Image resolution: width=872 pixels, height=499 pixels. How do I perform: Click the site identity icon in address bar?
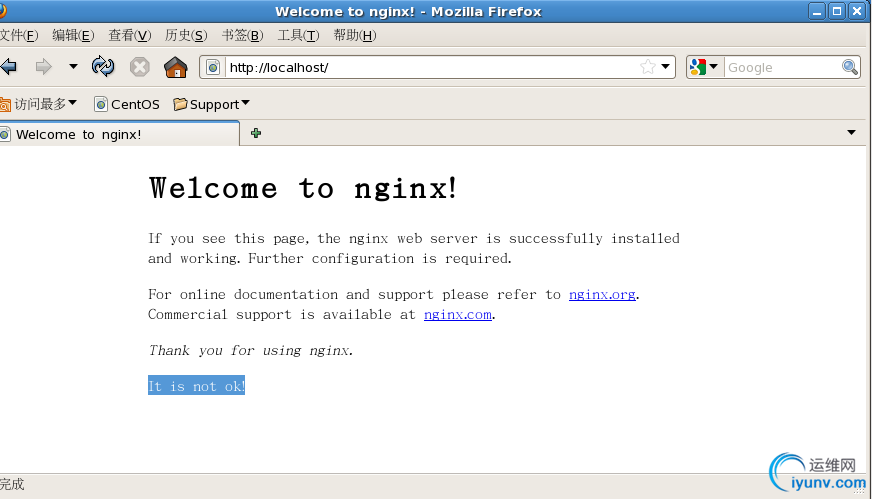tap(213, 68)
